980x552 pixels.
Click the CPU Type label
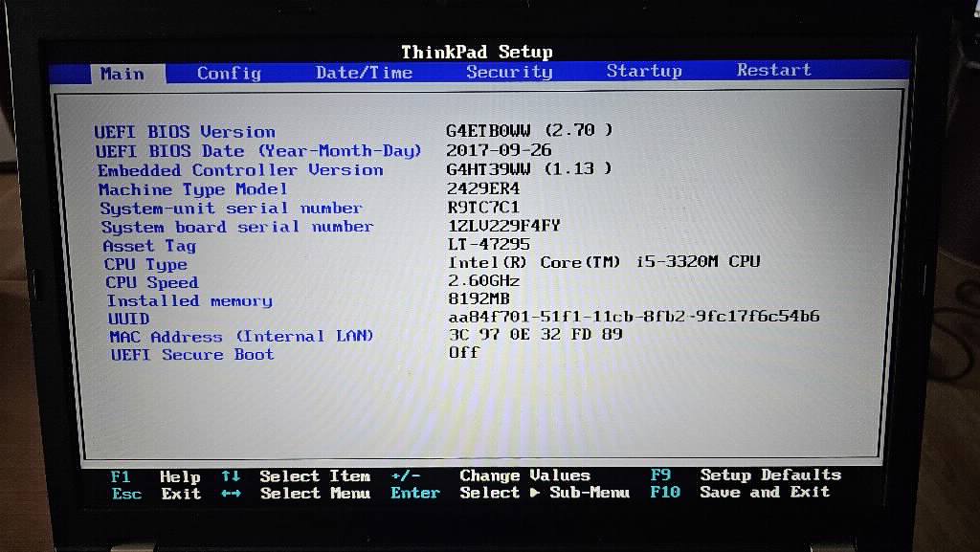click(145, 264)
